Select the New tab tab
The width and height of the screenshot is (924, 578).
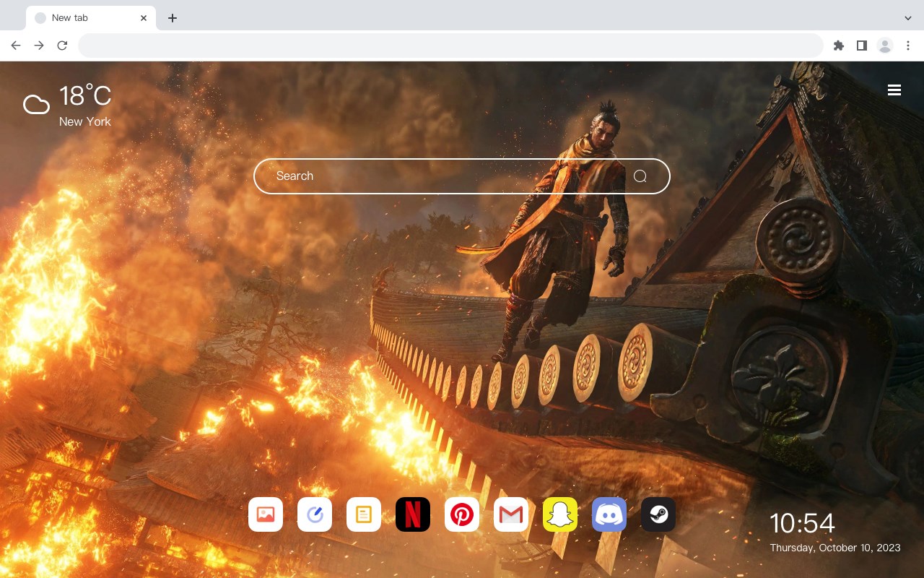click(91, 18)
